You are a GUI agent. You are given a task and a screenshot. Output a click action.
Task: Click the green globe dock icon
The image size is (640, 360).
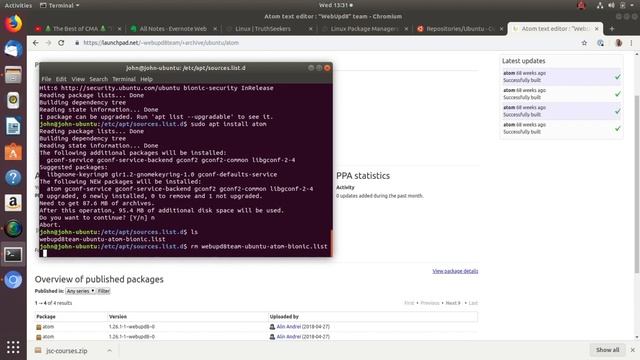coord(13,229)
